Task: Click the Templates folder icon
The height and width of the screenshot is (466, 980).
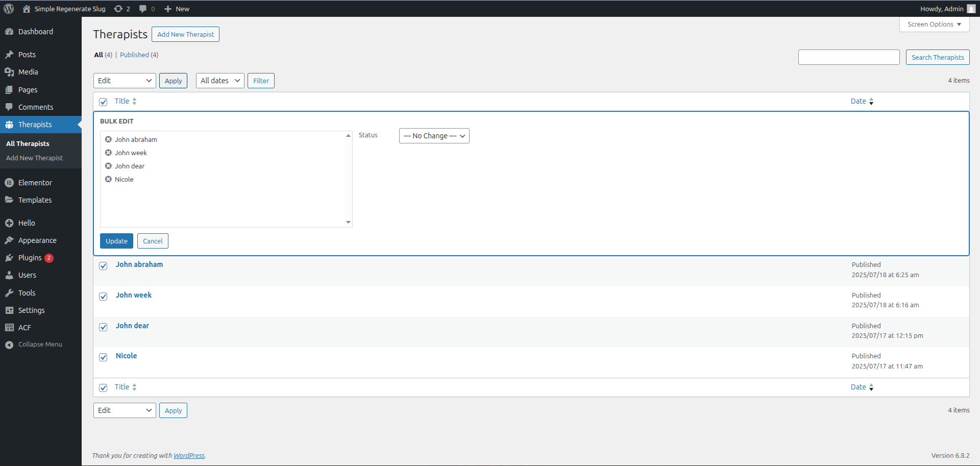Action: pyautogui.click(x=9, y=200)
